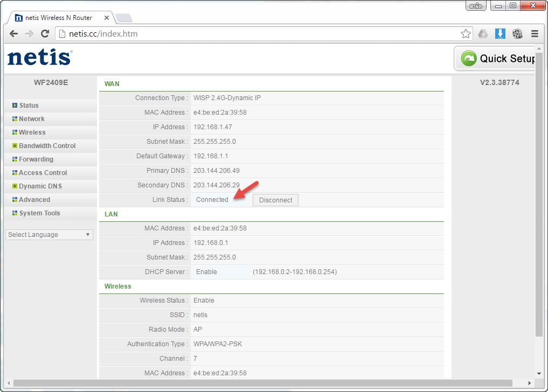
Task: Click the Wireless section heading
Action: 118,286
